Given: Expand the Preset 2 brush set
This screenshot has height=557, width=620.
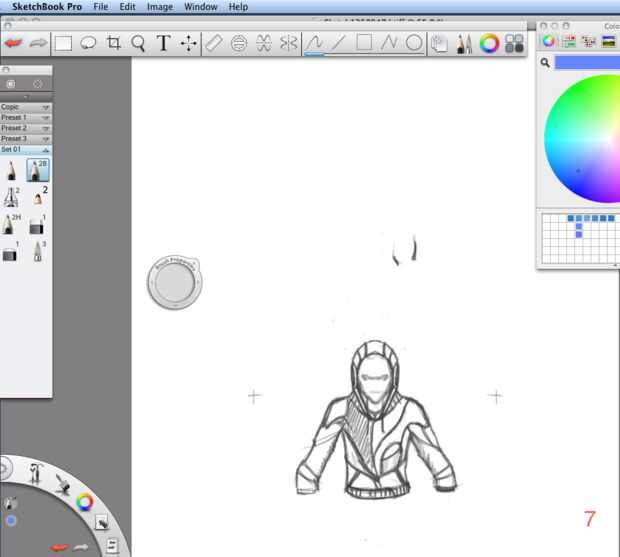Looking at the screenshot, I should coord(26,128).
